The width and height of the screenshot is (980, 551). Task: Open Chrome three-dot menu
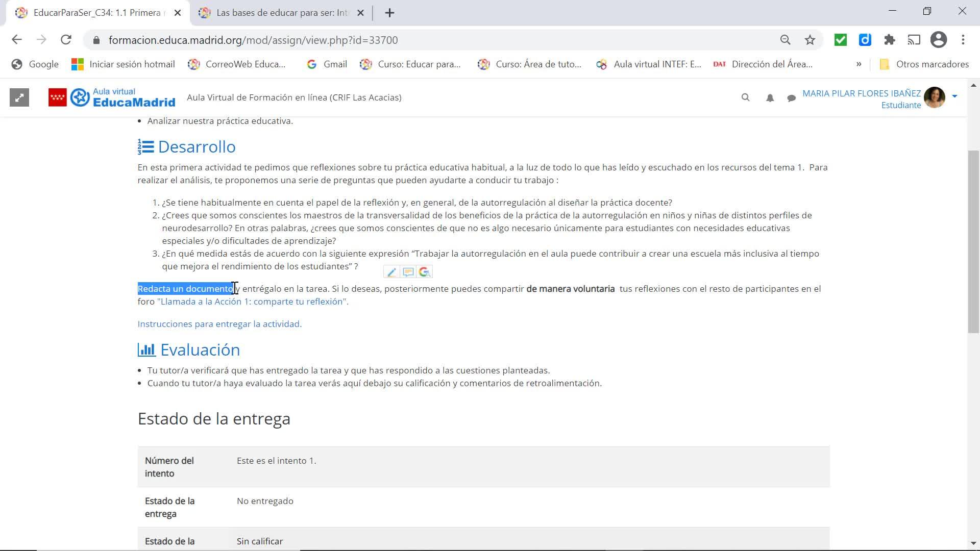coord(963,40)
